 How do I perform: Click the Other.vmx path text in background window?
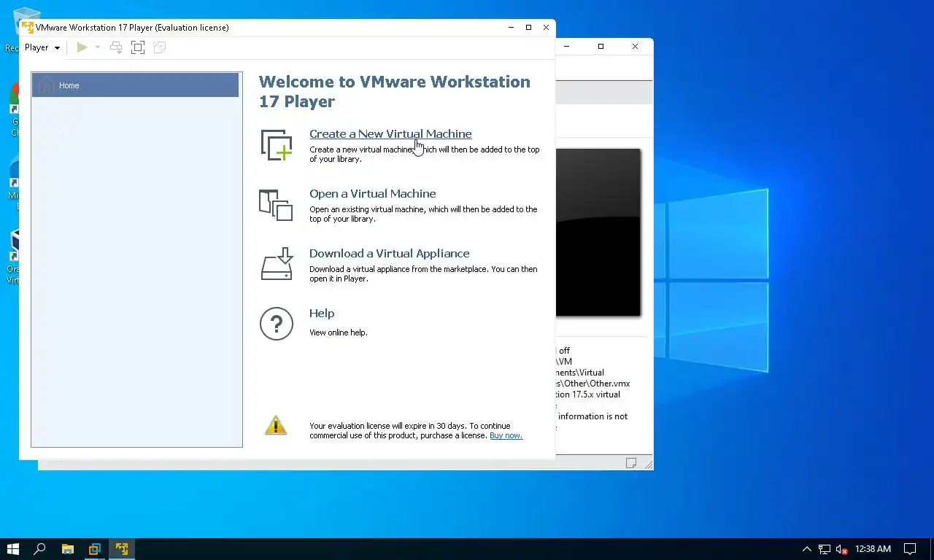click(593, 384)
